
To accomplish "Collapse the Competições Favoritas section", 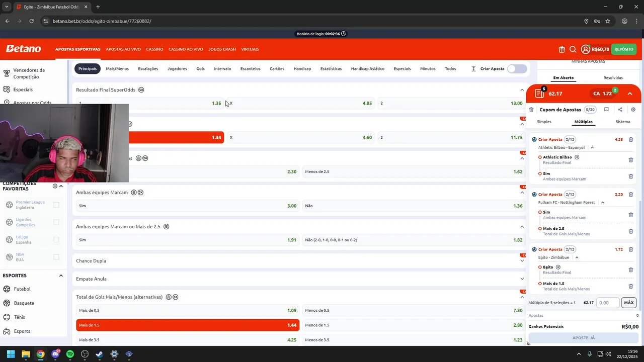I will 61,186.
